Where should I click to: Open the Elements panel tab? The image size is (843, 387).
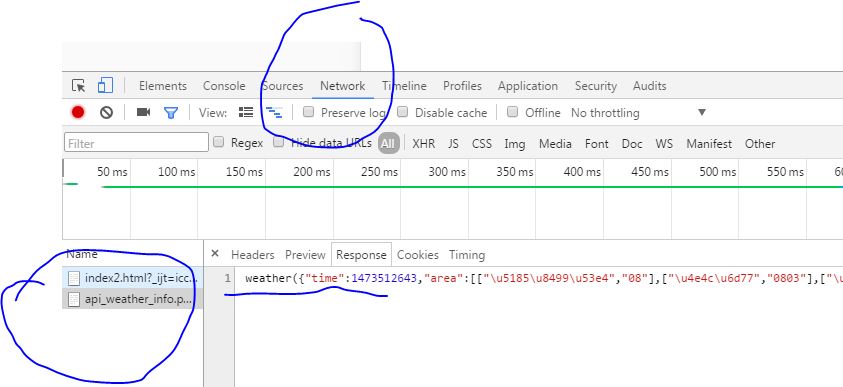[163, 86]
